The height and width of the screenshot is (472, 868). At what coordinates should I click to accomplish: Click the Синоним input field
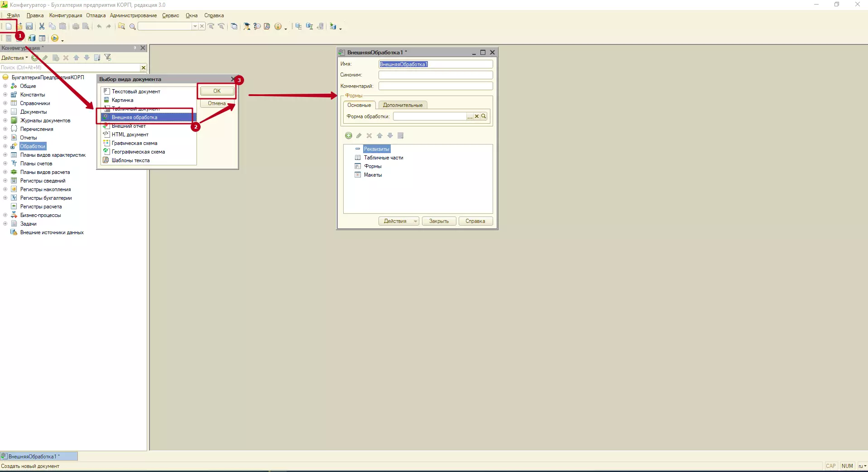pyautogui.click(x=436, y=75)
